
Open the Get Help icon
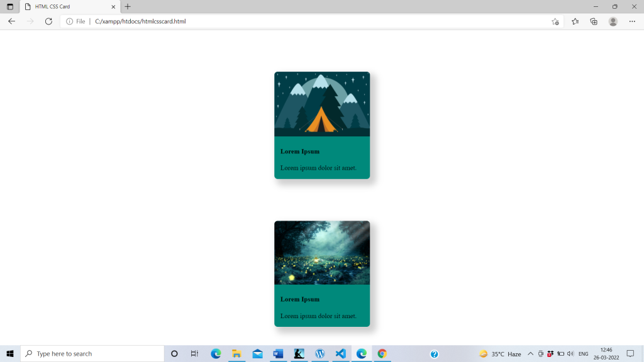tap(434, 354)
